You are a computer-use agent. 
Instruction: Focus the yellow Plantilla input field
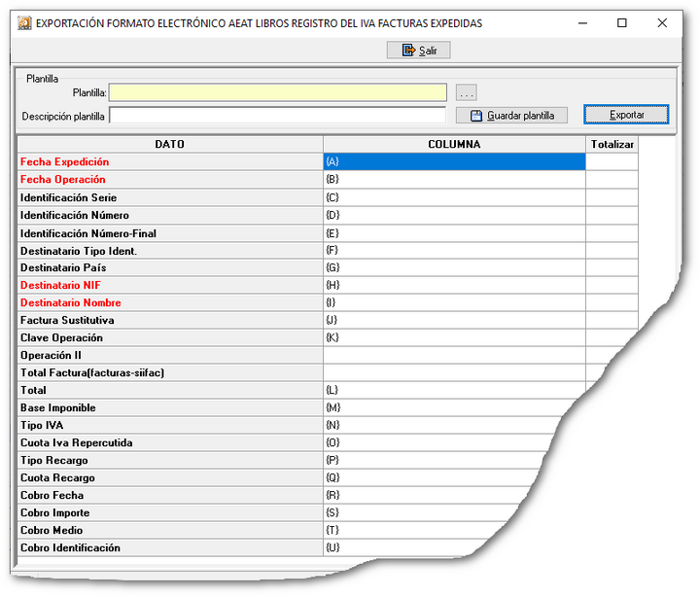(278, 92)
